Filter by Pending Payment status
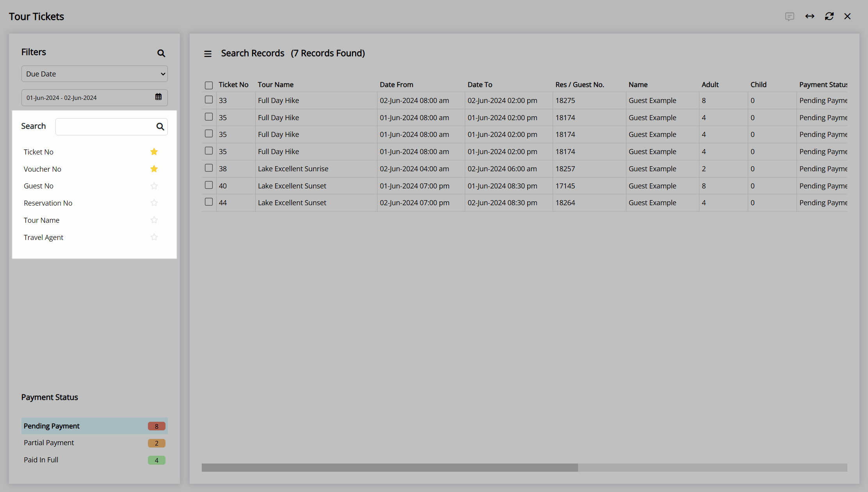868x492 pixels. pos(94,426)
